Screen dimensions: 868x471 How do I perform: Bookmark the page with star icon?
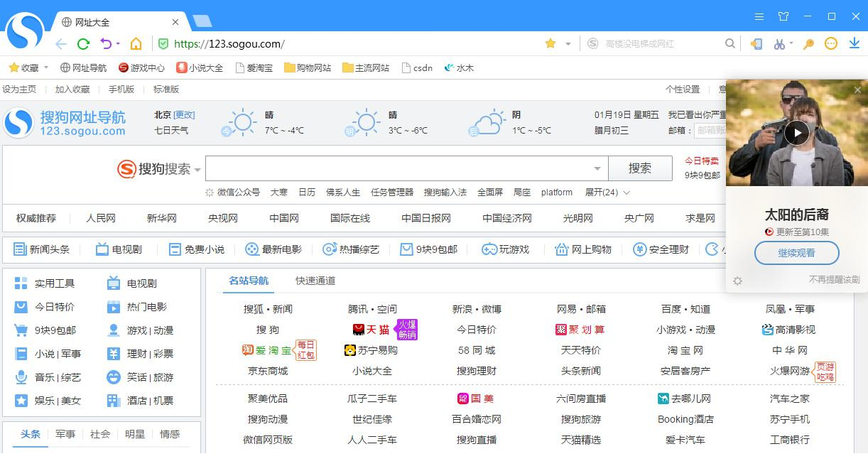(x=550, y=44)
